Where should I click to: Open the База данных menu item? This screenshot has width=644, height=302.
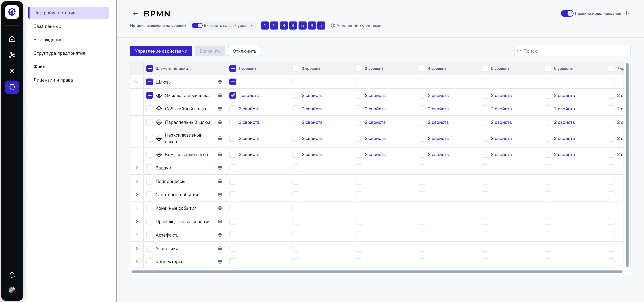(x=47, y=26)
